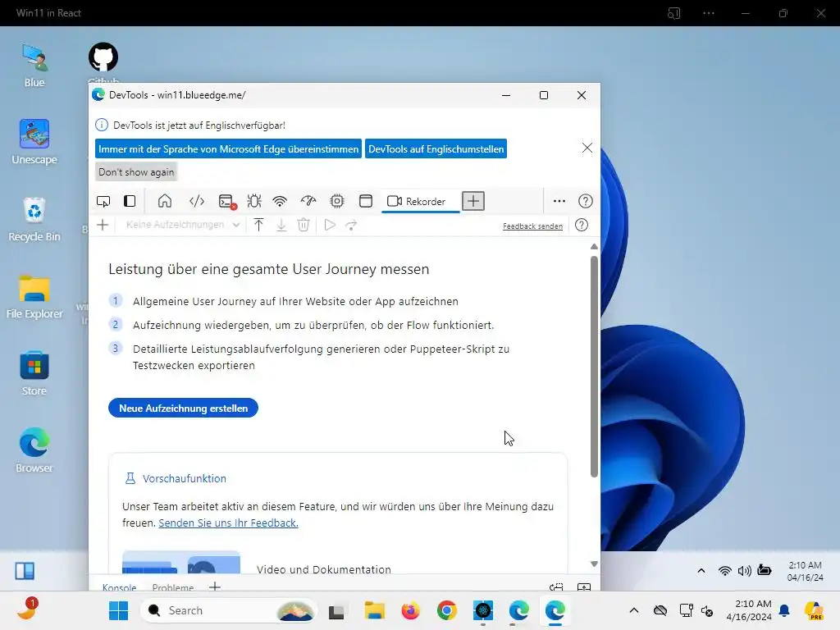Open the Memory chip icon tab
840x630 pixels.
click(337, 202)
